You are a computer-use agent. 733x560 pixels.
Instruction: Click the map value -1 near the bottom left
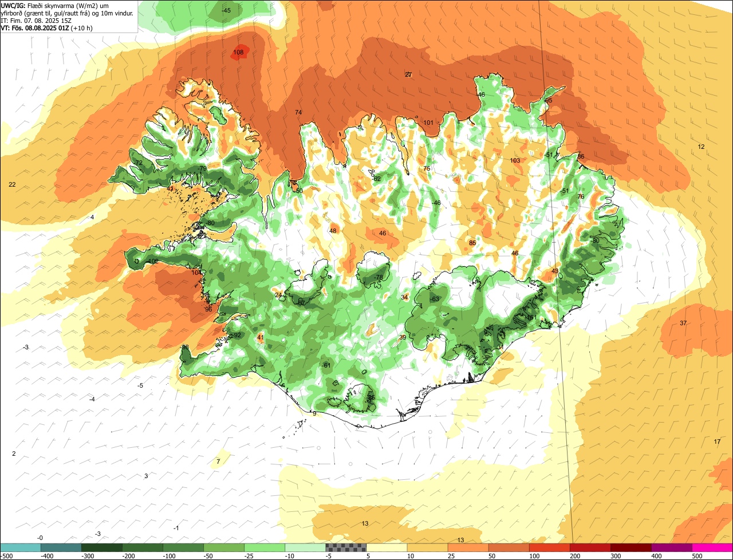(x=176, y=529)
